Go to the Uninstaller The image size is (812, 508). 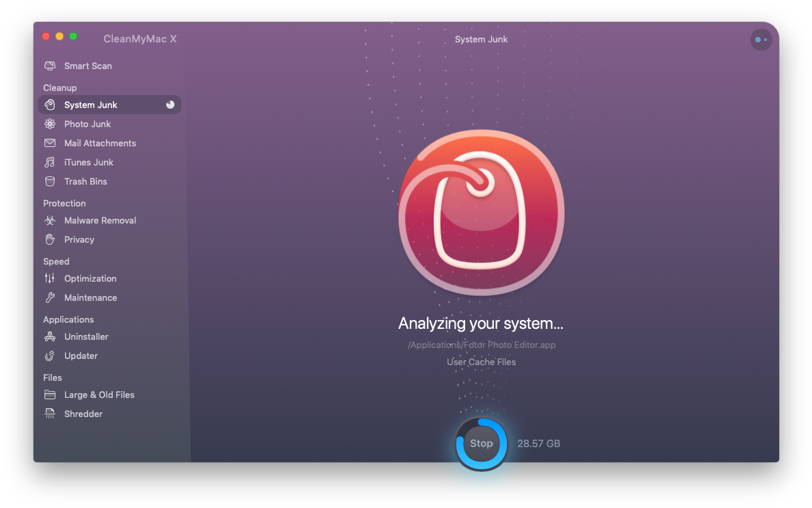pyautogui.click(x=109, y=336)
